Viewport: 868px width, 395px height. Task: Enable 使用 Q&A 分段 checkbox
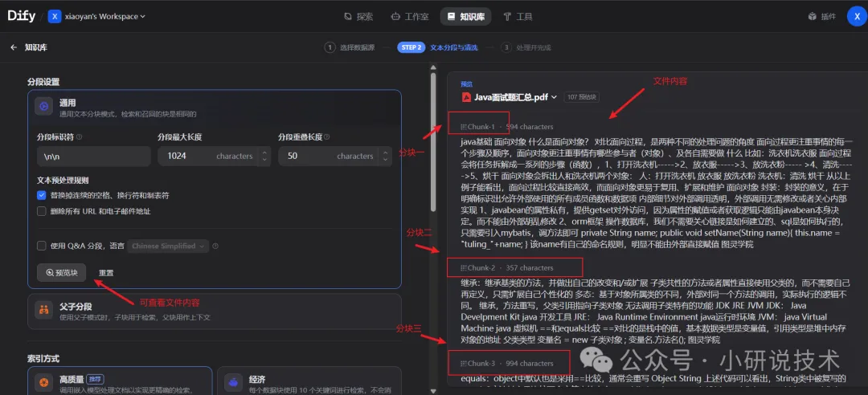point(42,246)
